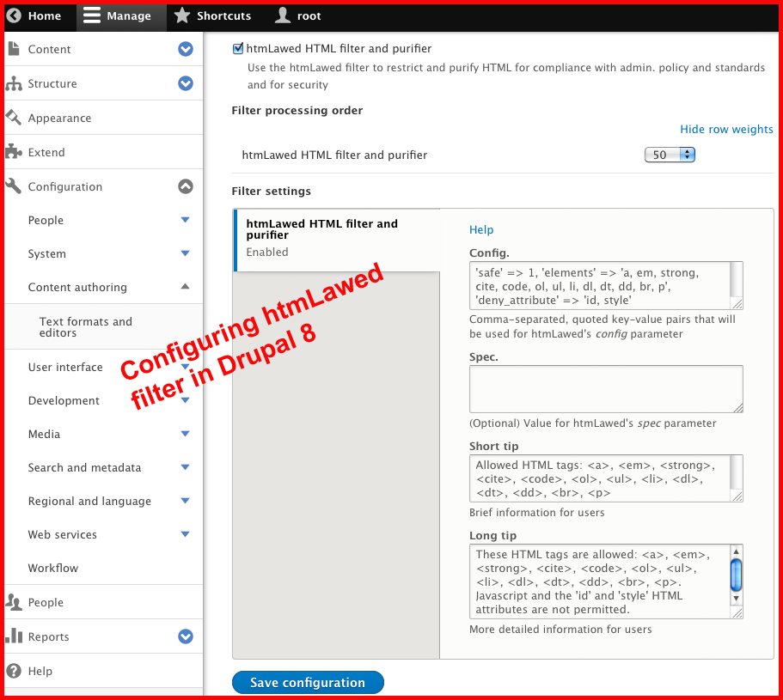
Task: Click the Config. textarea resize handle
Action: tap(737, 304)
